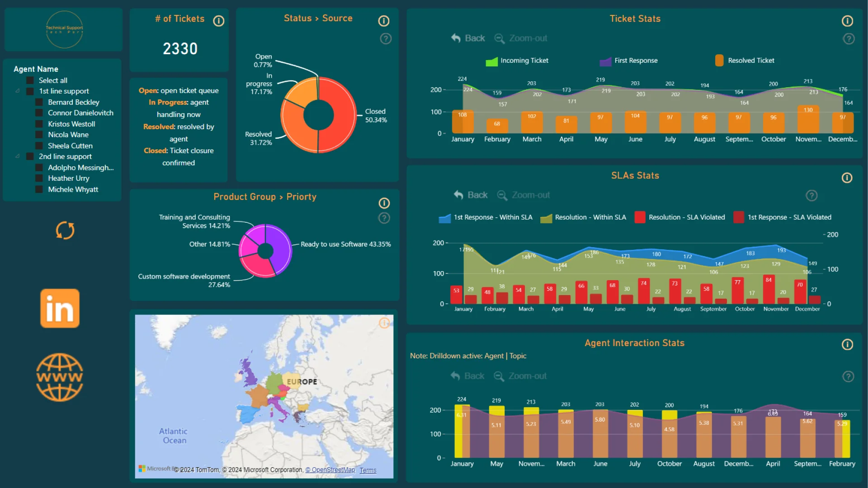Tick the 1st line support checkbox
Screen dimensions: 868x488
30,91
